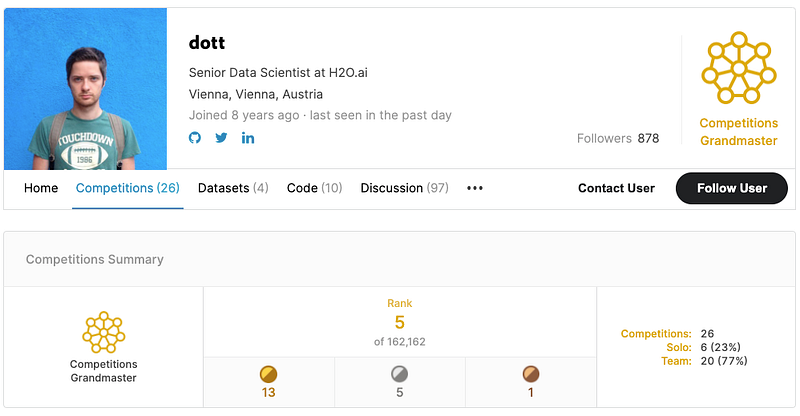Image resolution: width=800 pixels, height=416 pixels.
Task: Open the Twitter profile icon link
Action: [x=221, y=138]
